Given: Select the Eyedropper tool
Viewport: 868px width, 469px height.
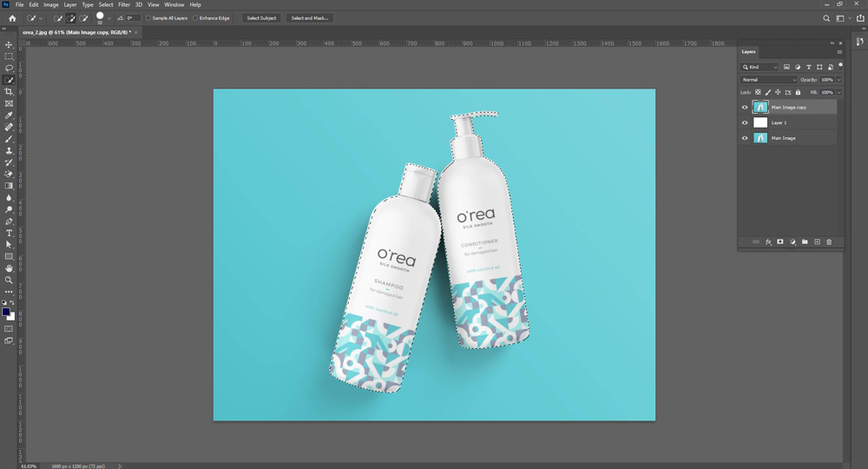Looking at the screenshot, I should pyautogui.click(x=9, y=116).
